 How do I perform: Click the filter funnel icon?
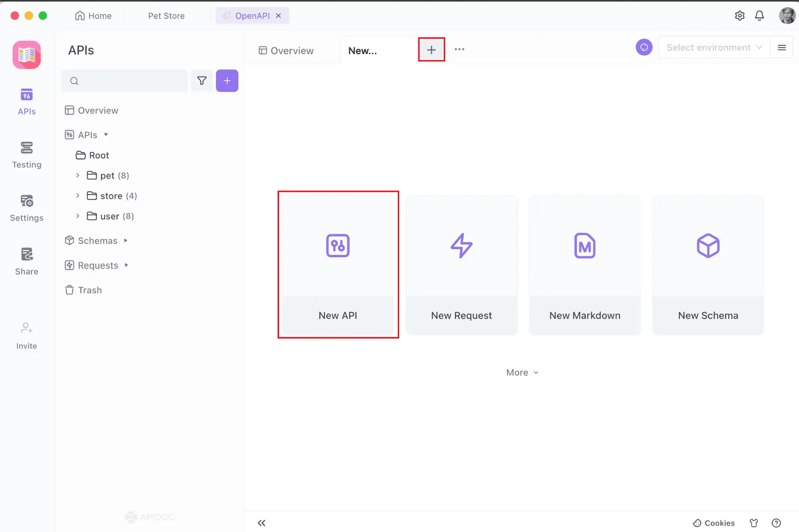(x=202, y=81)
